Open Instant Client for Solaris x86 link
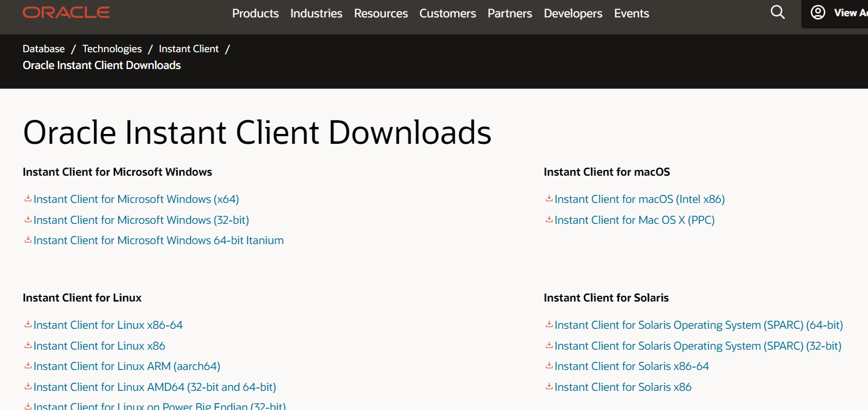Image resolution: width=868 pixels, height=410 pixels. pyautogui.click(x=623, y=387)
